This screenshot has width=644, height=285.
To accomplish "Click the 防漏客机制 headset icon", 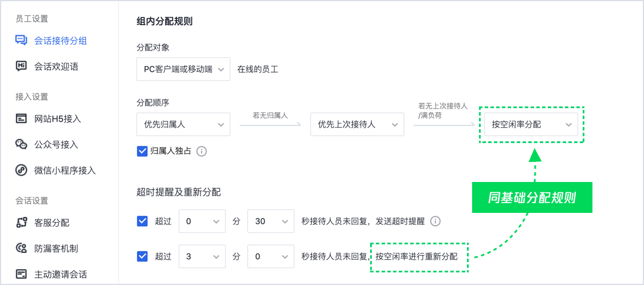I will tap(21, 248).
